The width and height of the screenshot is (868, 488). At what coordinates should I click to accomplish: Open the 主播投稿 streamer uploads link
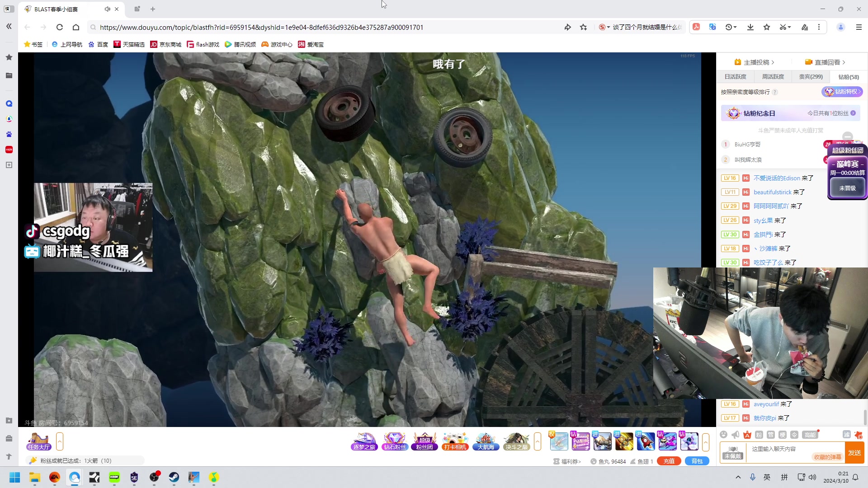pos(754,62)
